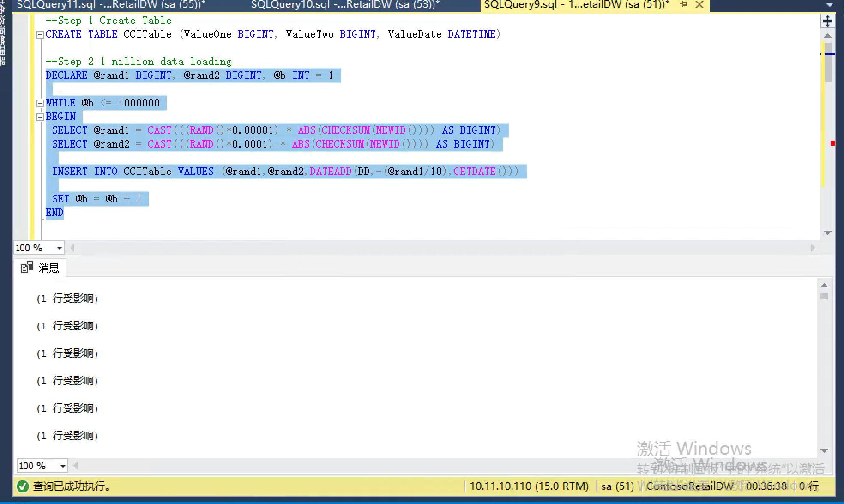Image resolution: width=844 pixels, height=504 pixels.
Task: Click ContosoRetailDW database name in status bar
Action: 689,486
